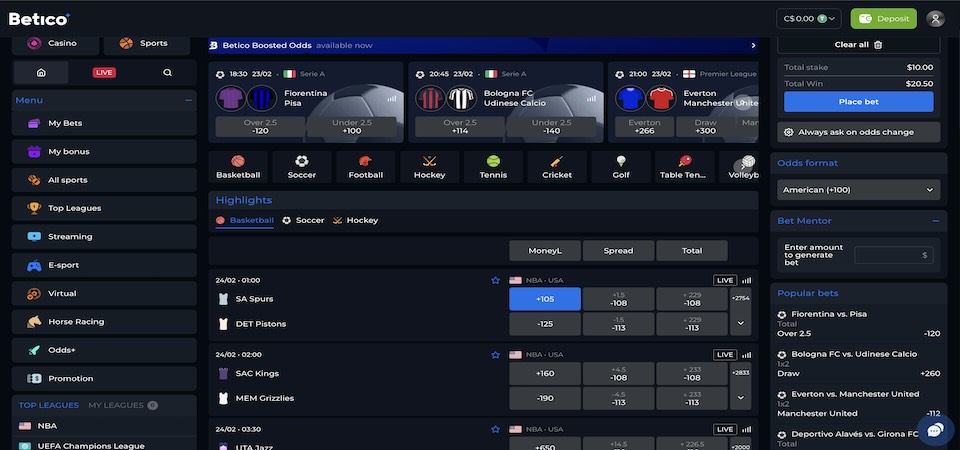
Task: Select the Soccer sport icon tile
Action: coord(302,167)
